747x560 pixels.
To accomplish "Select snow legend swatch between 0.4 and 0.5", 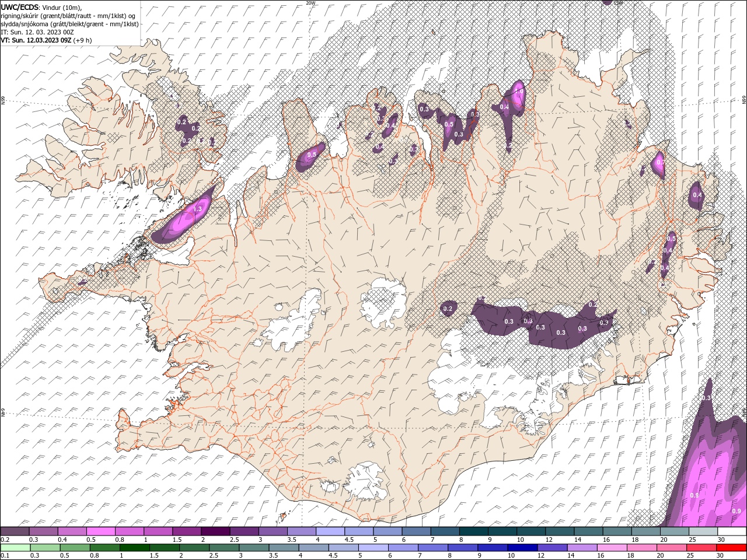I will pos(72,531).
